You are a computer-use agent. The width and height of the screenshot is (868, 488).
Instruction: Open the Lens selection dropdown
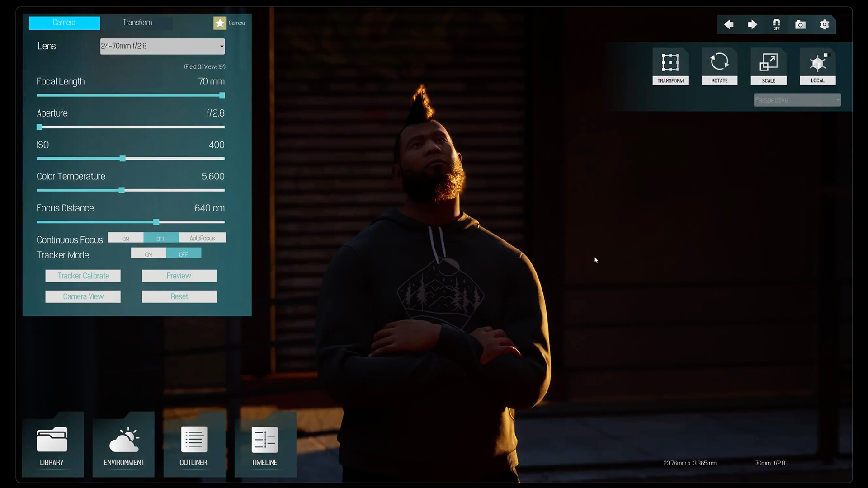click(x=162, y=46)
